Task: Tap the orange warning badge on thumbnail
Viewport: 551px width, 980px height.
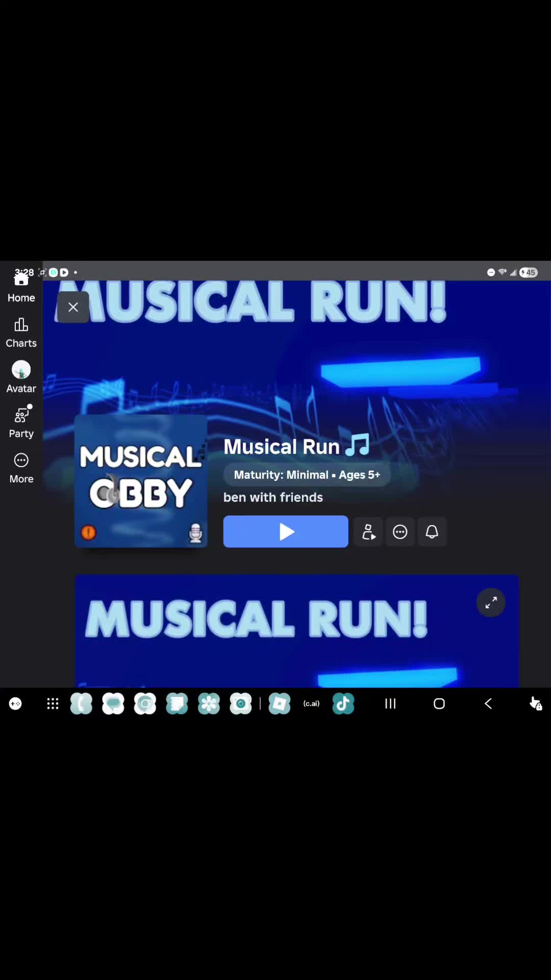Action: click(x=89, y=532)
